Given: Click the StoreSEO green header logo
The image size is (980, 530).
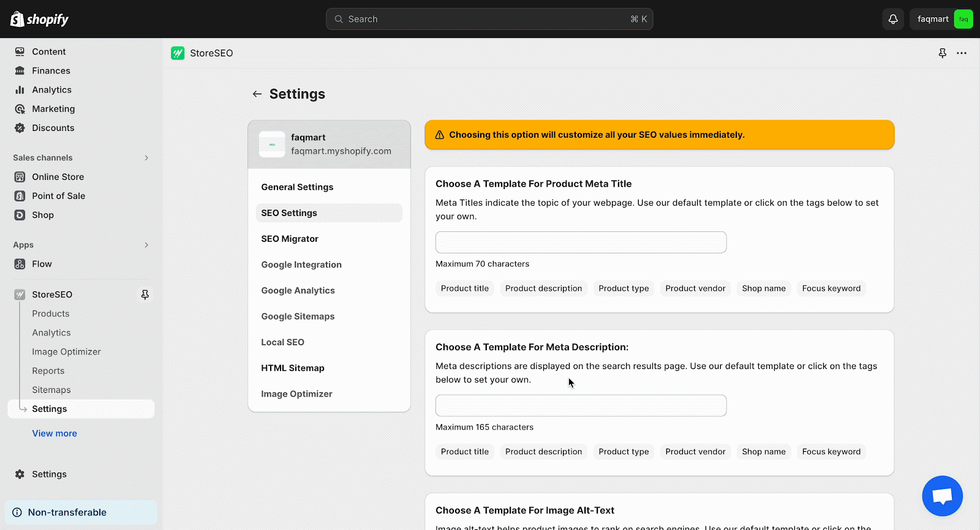Looking at the screenshot, I should 178,53.
